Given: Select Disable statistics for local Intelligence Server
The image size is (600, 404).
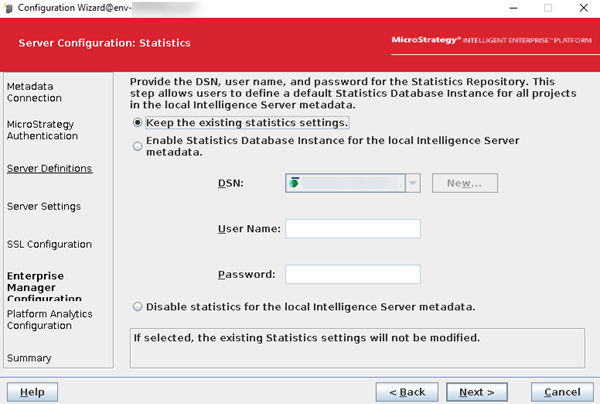Looking at the screenshot, I should click(138, 306).
